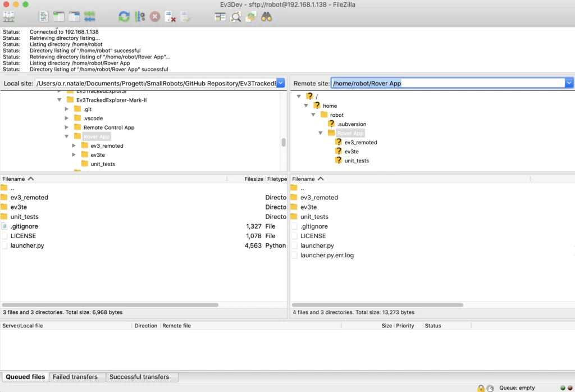Click the ev3te folder icon in remote list
This screenshot has width=575, height=392.
pos(294,207)
